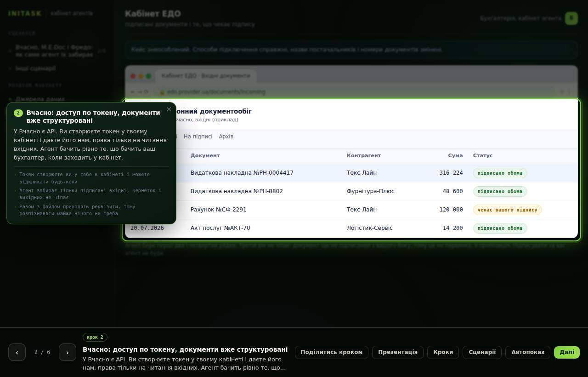
Task: Click the Документ column header
Action: [205, 155]
